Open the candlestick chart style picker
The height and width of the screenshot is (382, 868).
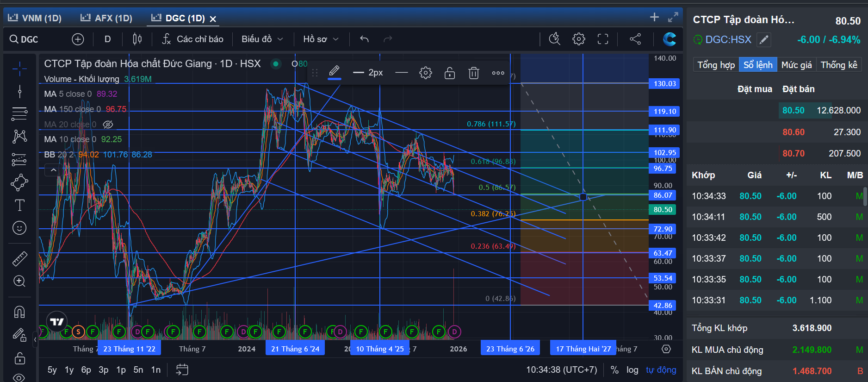click(137, 39)
